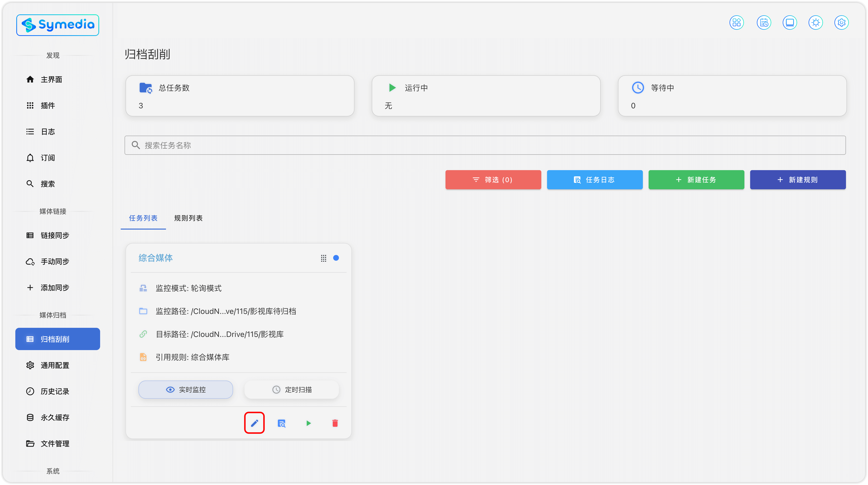Click the edit pencil icon on the 综合媒体 card
The width and height of the screenshot is (868, 485).
[x=254, y=423]
